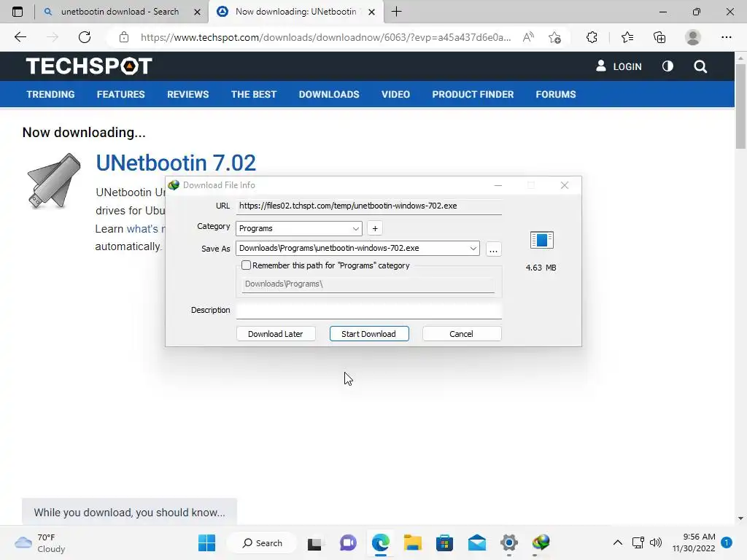Go back to the previous page

click(20, 37)
